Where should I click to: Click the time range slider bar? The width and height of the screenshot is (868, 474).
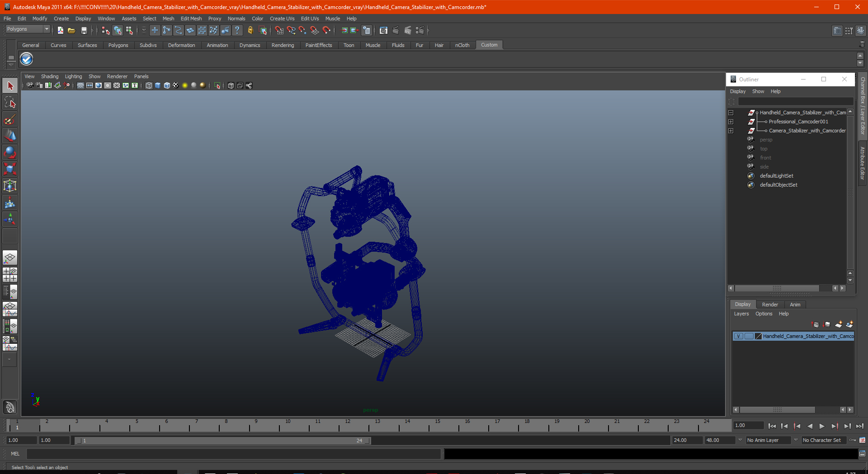tap(222, 441)
